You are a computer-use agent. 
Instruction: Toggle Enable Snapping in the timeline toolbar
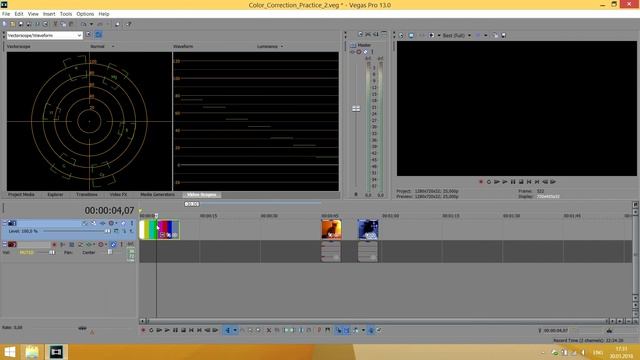tap(338, 330)
